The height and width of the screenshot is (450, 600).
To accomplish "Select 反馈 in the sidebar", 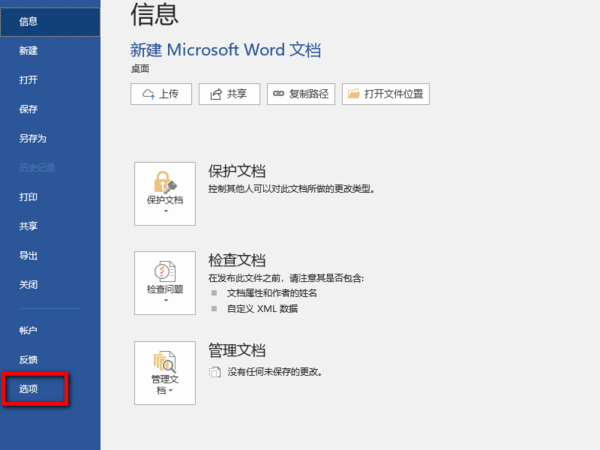I will click(x=50, y=360).
